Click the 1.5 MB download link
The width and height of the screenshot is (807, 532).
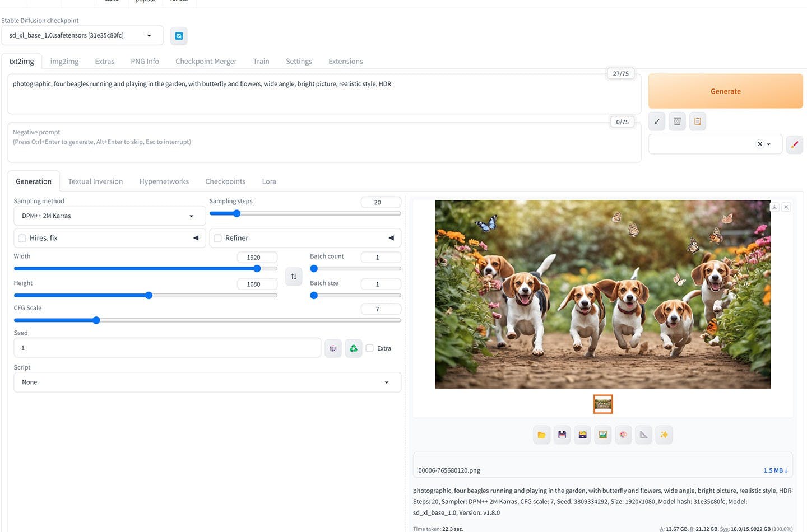[x=775, y=470]
